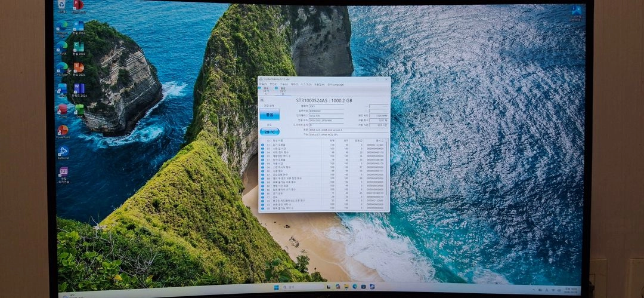Open the Word desktop shortcut left of 한워드
This screenshot has width=644, height=298.
pos(62,90)
